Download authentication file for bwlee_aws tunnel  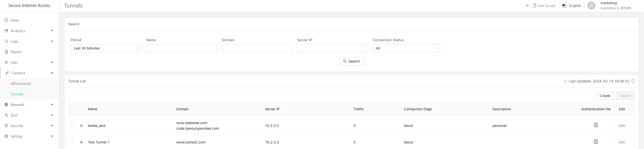[x=596, y=125]
